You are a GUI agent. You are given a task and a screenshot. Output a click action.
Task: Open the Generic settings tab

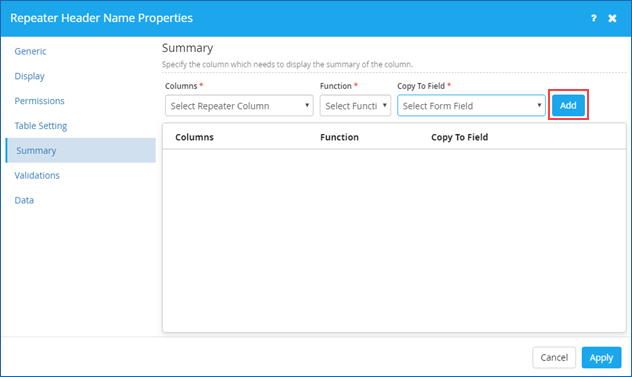30,51
